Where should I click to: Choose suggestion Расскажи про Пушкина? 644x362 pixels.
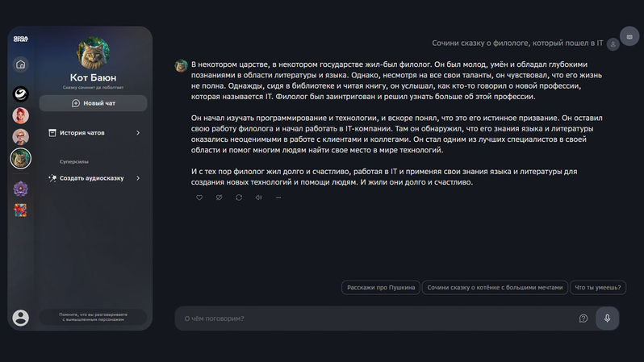click(381, 287)
